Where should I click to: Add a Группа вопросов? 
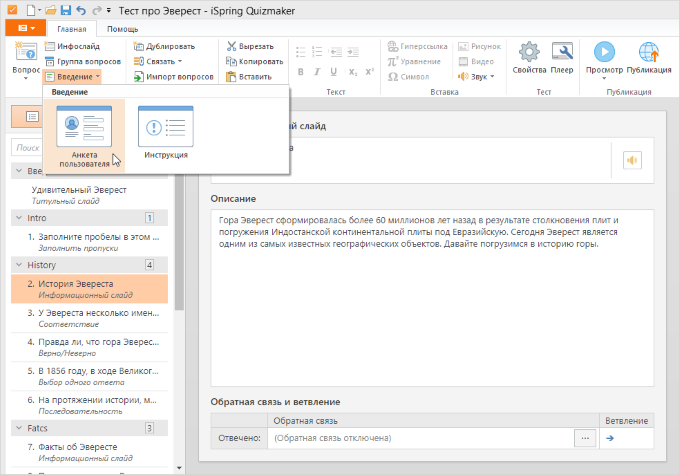tap(83, 61)
